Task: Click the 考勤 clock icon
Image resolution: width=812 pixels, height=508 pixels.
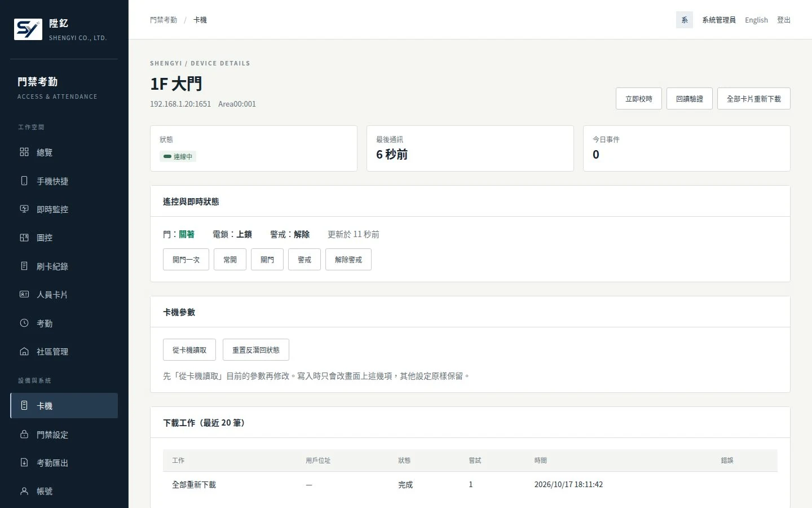Action: 24,323
